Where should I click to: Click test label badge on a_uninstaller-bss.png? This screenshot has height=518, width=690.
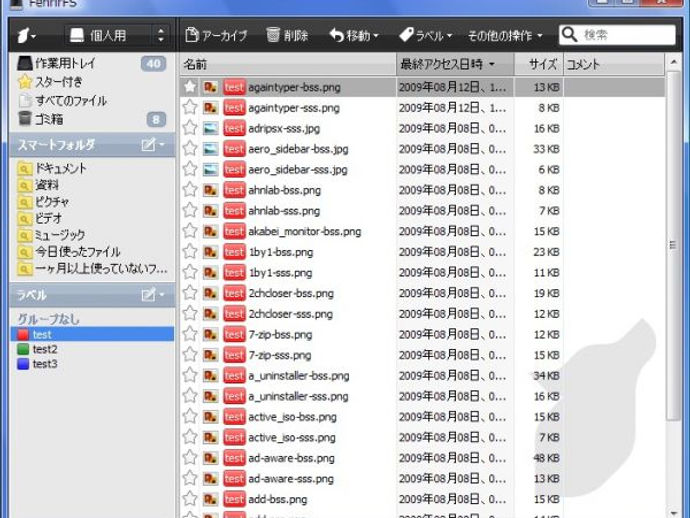[234, 375]
